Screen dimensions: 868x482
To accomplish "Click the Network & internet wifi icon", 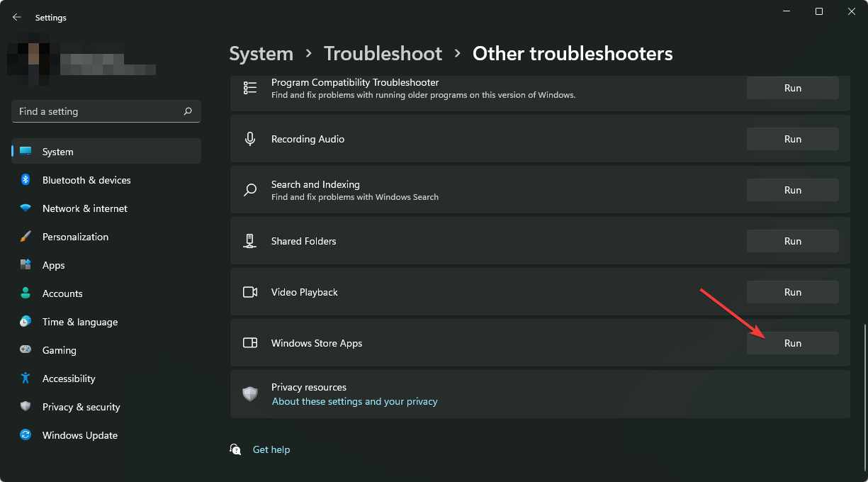I will pos(26,208).
